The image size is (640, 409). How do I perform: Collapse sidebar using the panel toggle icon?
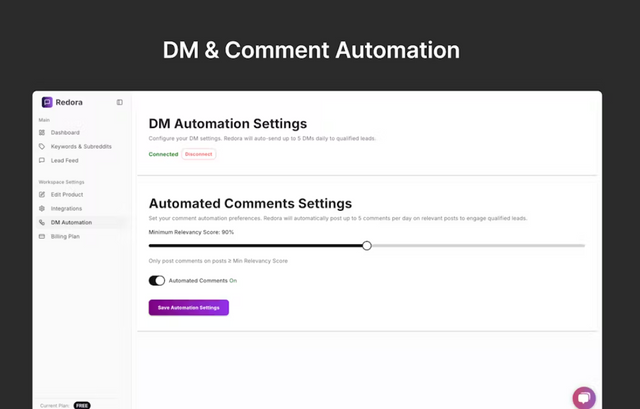tap(120, 102)
